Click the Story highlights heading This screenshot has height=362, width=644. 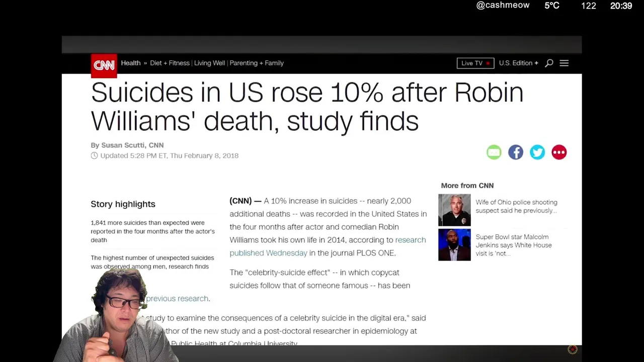(x=123, y=204)
